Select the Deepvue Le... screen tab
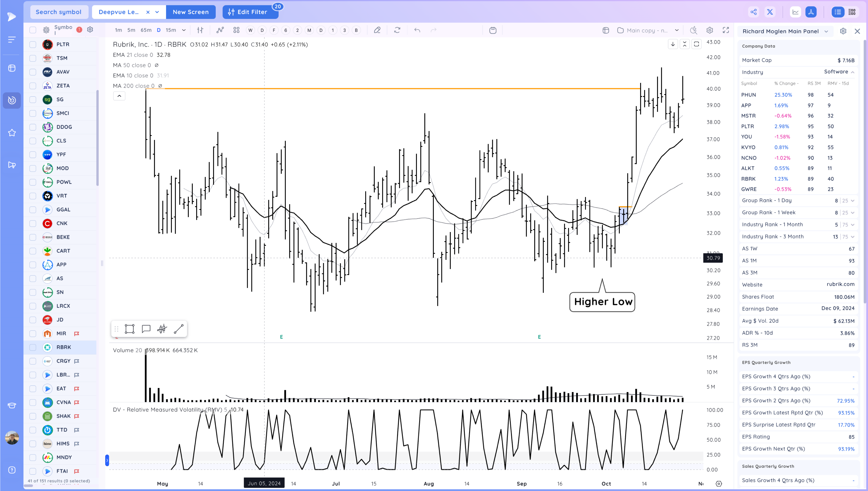 119,12
